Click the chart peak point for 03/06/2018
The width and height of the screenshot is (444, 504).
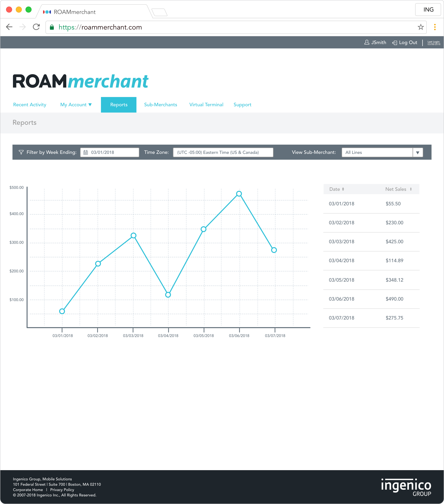tap(239, 194)
